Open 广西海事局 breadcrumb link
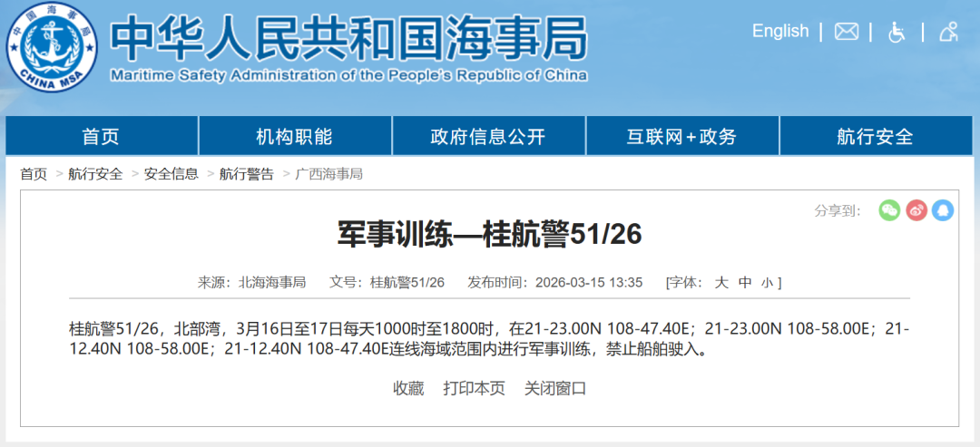The width and height of the screenshot is (980, 447). (328, 174)
